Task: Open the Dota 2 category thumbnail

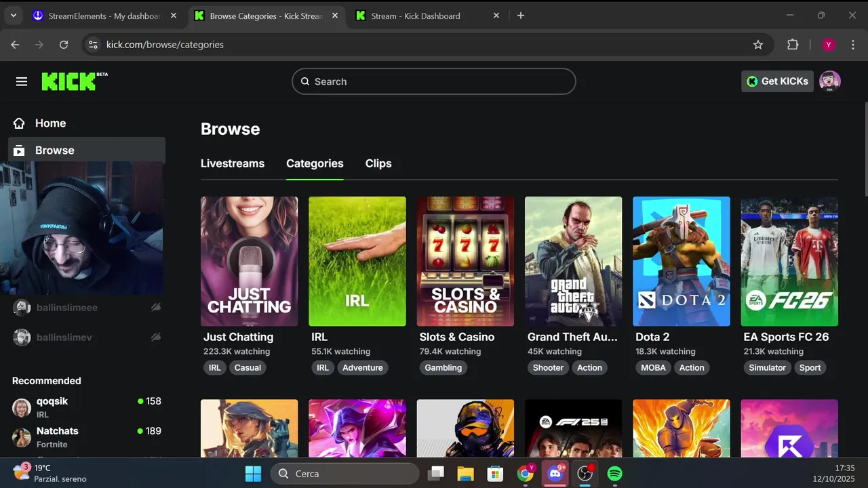Action: (682, 261)
